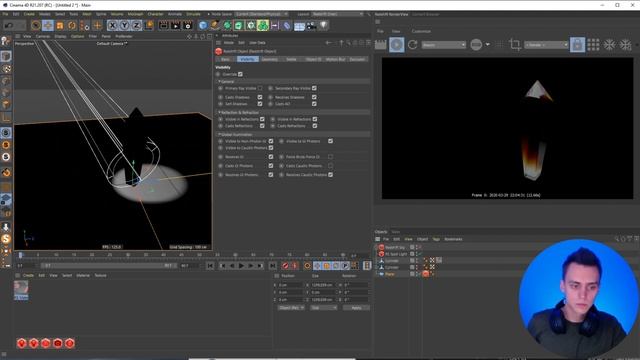
Task: Click the green MoGraph Cloner icon
Action: [263, 26]
